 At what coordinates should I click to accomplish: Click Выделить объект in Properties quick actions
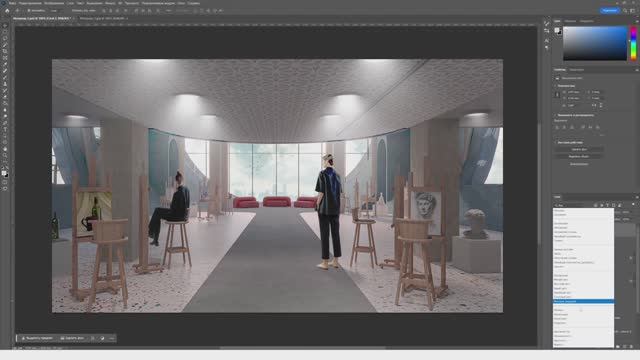579,156
